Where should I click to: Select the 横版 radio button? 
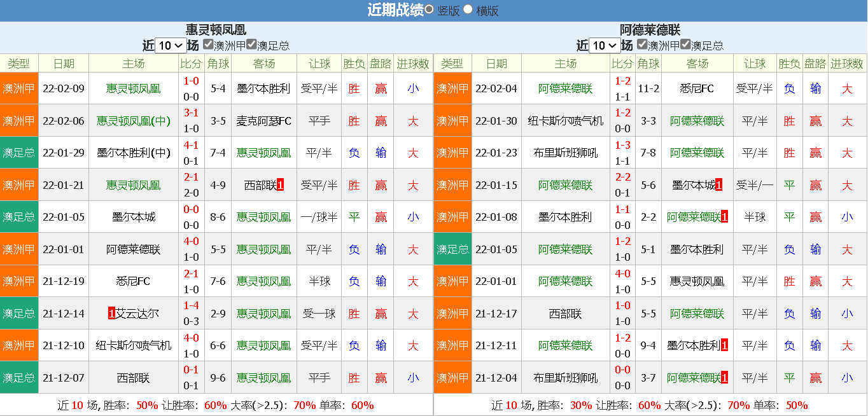pyautogui.click(x=468, y=10)
